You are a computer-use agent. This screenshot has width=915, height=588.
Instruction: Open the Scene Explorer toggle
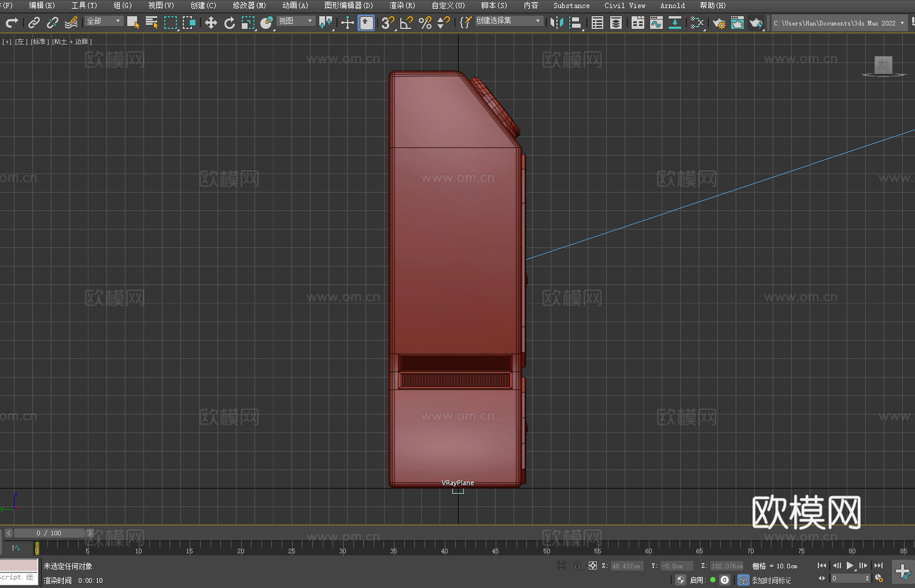[x=597, y=23]
